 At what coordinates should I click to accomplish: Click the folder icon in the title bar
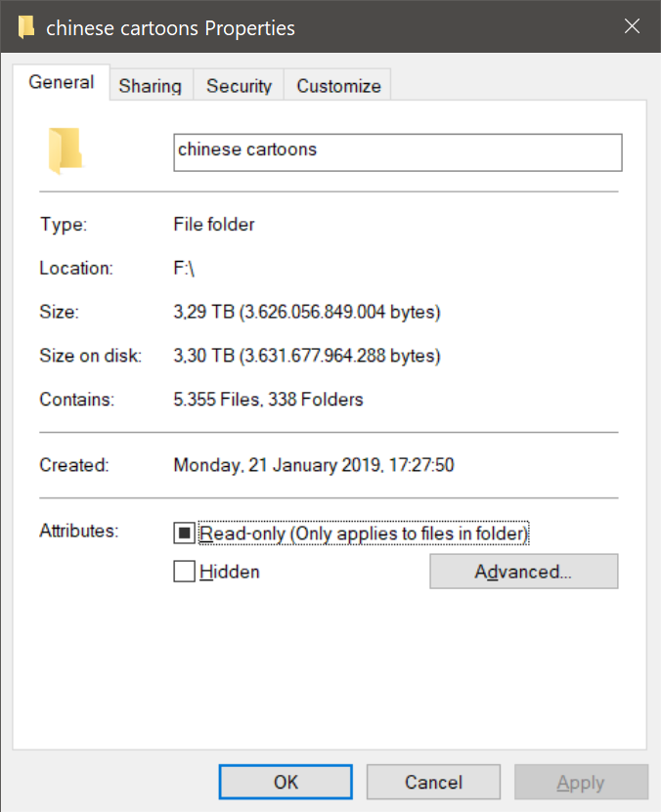coord(25,27)
